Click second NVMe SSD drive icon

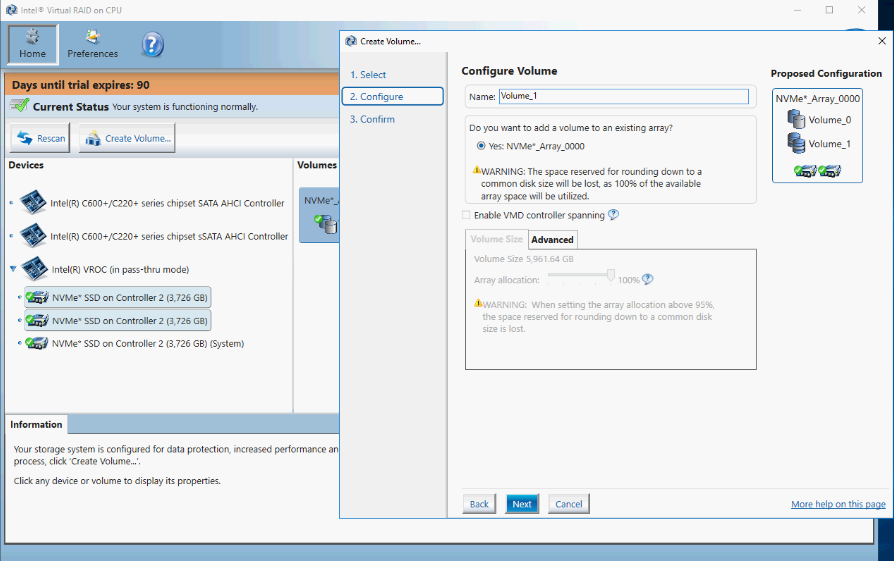click(37, 320)
